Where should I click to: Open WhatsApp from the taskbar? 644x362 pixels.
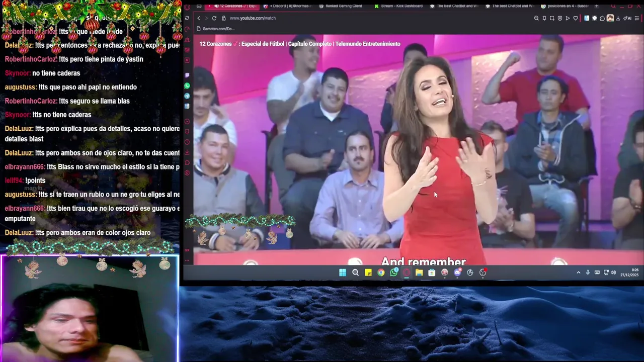tap(394, 273)
